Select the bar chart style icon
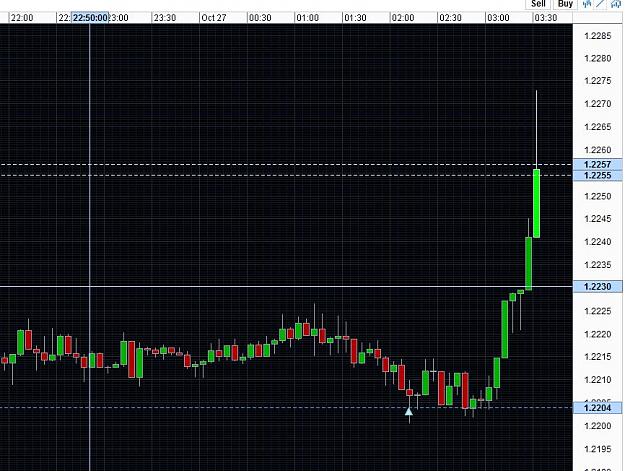The image size is (625, 471). point(586,4)
